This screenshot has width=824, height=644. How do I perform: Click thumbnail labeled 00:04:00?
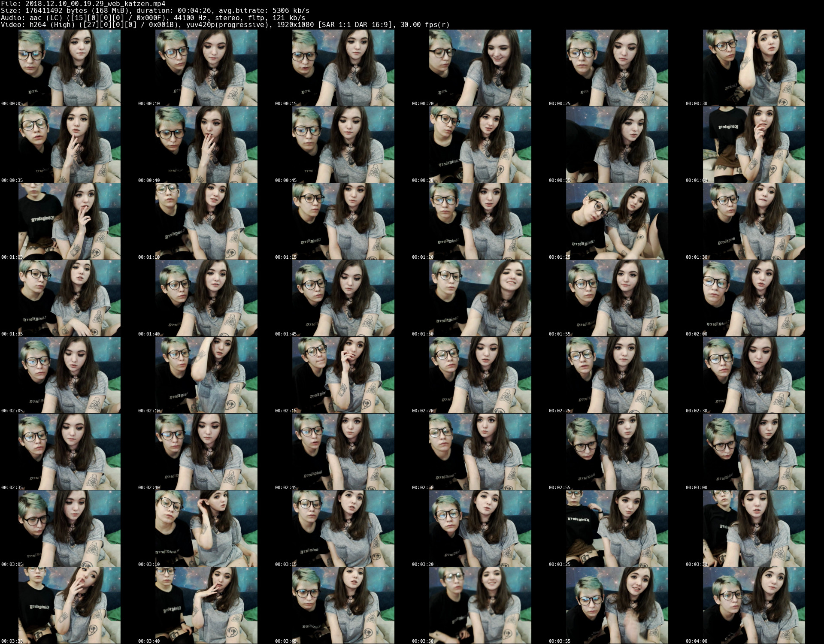pos(754,605)
